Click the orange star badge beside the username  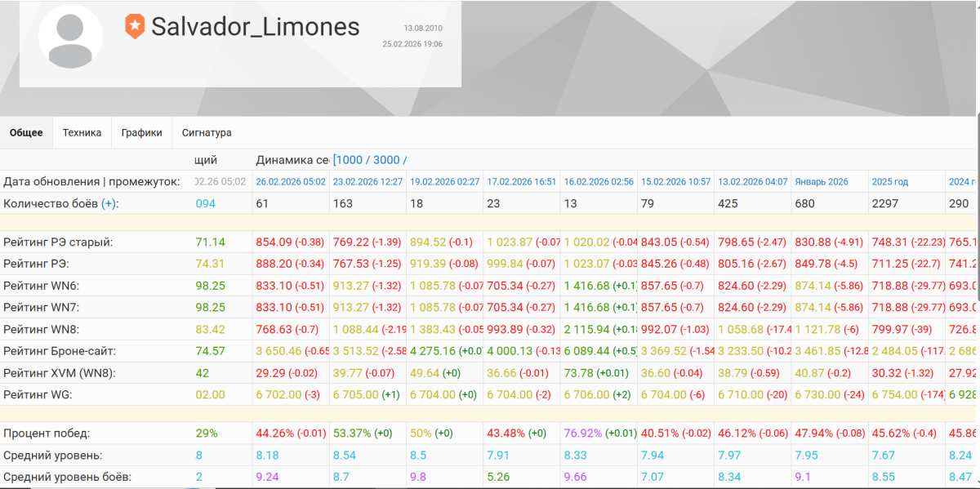[134, 27]
